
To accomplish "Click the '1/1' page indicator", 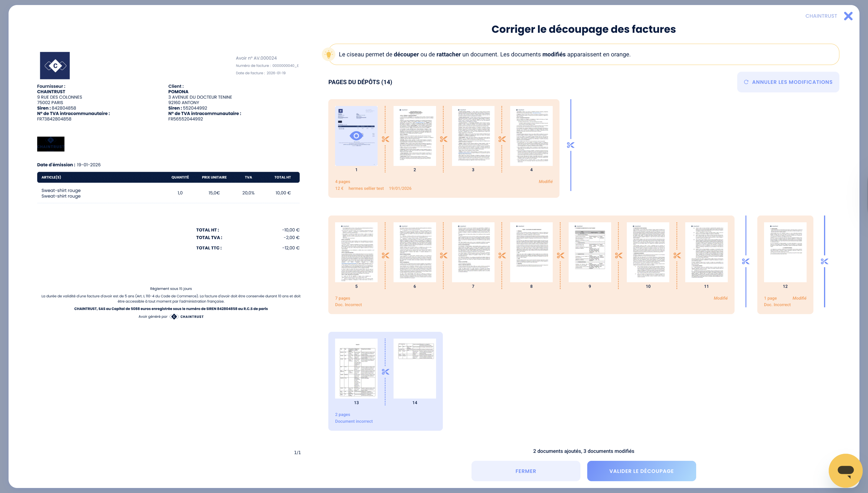I will (x=297, y=452).
